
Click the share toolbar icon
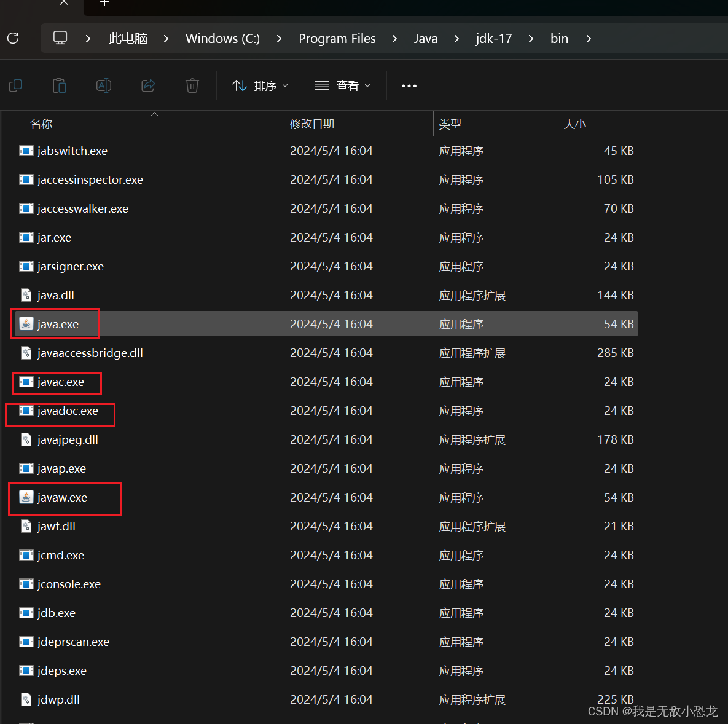pos(148,85)
